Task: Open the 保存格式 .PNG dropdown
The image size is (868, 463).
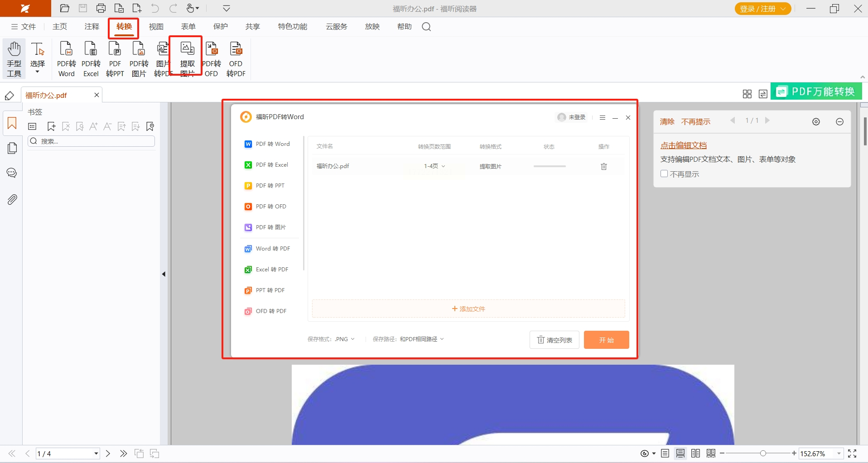Action: click(x=345, y=339)
